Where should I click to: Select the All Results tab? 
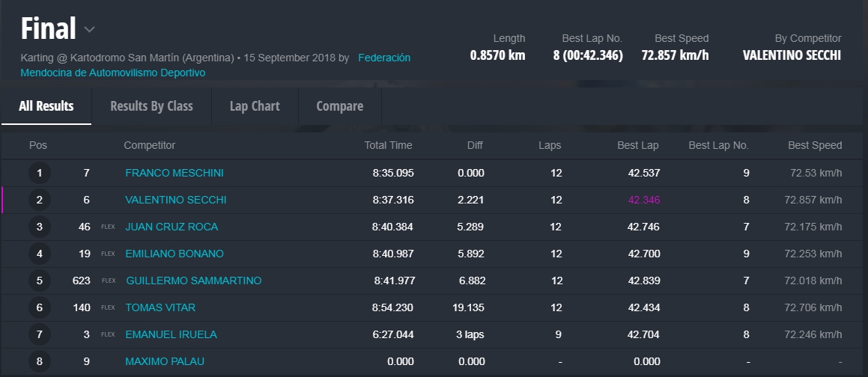point(46,106)
